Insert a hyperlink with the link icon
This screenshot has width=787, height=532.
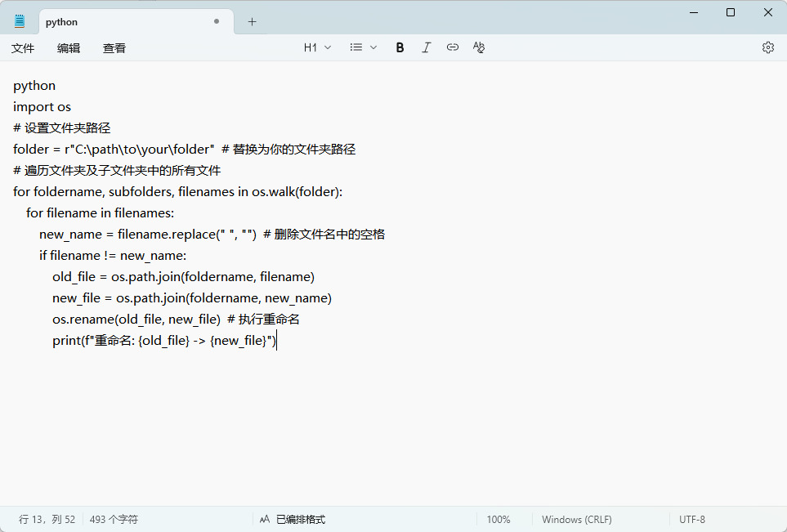pyautogui.click(x=452, y=47)
